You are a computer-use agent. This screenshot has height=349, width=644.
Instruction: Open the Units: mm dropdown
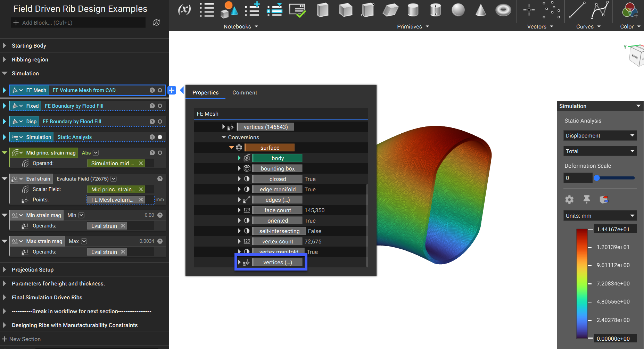pos(600,216)
